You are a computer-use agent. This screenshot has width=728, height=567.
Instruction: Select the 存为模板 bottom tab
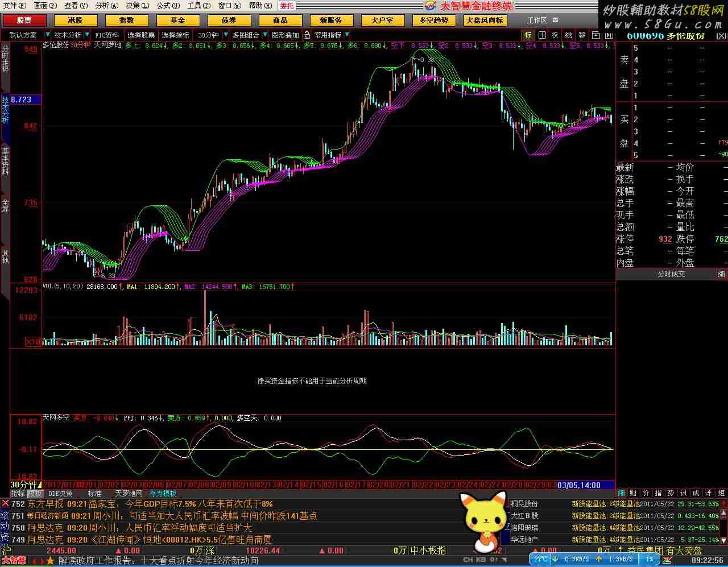pos(163,494)
